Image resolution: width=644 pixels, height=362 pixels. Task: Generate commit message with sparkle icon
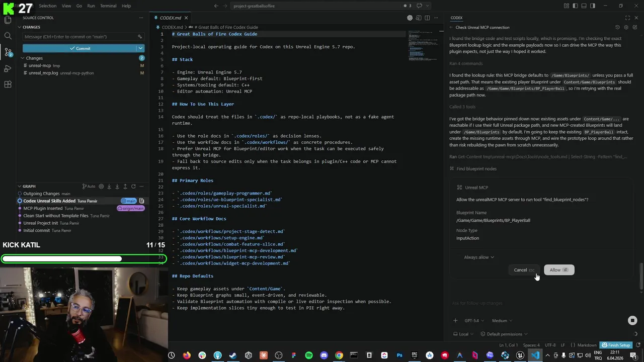point(140,37)
